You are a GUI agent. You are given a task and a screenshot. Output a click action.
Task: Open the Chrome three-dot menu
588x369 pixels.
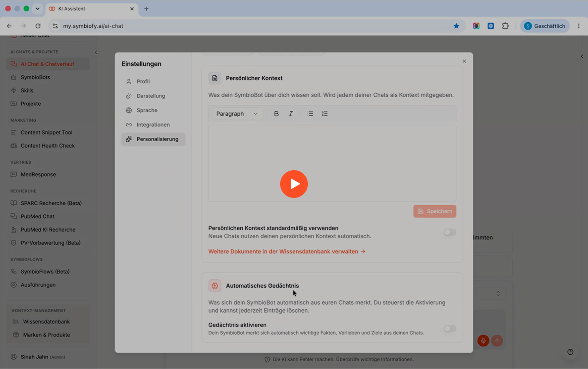pyautogui.click(x=579, y=26)
